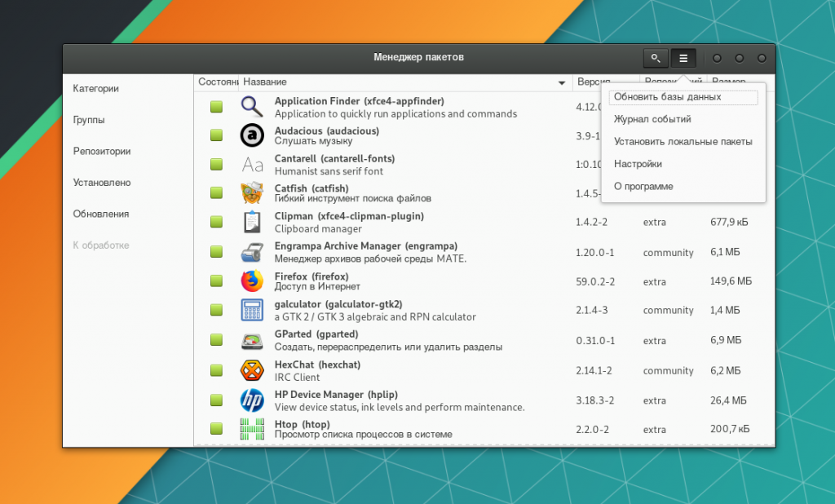Open the Репозитории sidebar section

point(102,152)
